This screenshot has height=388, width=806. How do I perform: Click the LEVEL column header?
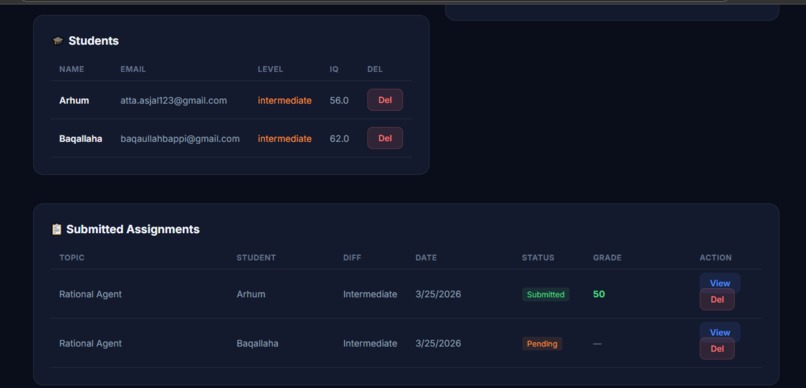pyautogui.click(x=270, y=69)
